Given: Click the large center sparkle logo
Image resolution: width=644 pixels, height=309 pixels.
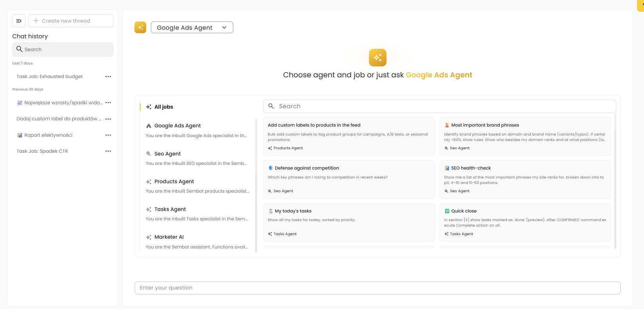Looking at the screenshot, I should 377,58.
